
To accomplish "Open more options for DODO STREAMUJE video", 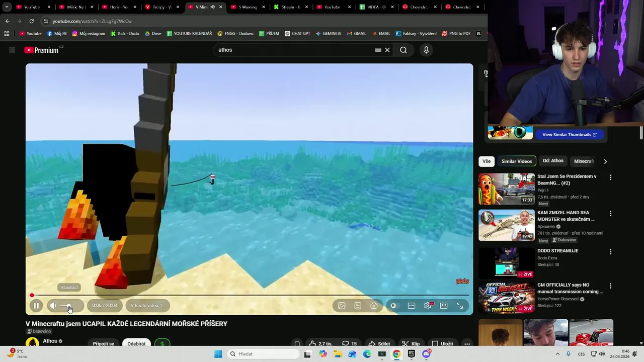I will 610,252.
